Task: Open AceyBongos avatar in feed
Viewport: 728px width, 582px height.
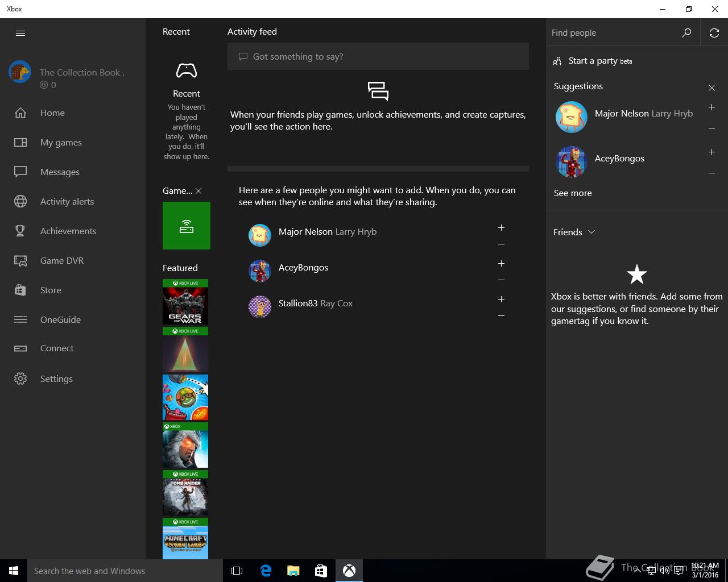Action: pos(260,271)
